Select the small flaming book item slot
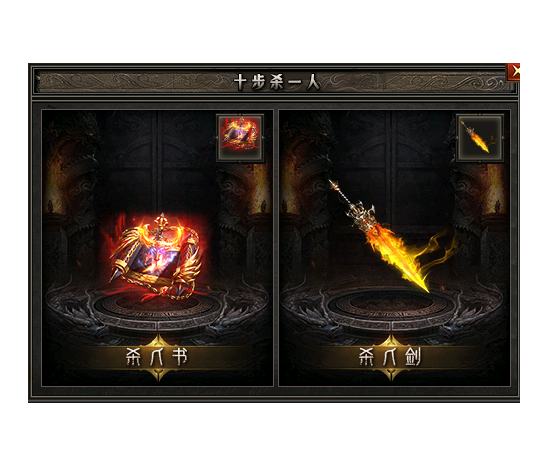This screenshot has width=548, height=467. 240,138
